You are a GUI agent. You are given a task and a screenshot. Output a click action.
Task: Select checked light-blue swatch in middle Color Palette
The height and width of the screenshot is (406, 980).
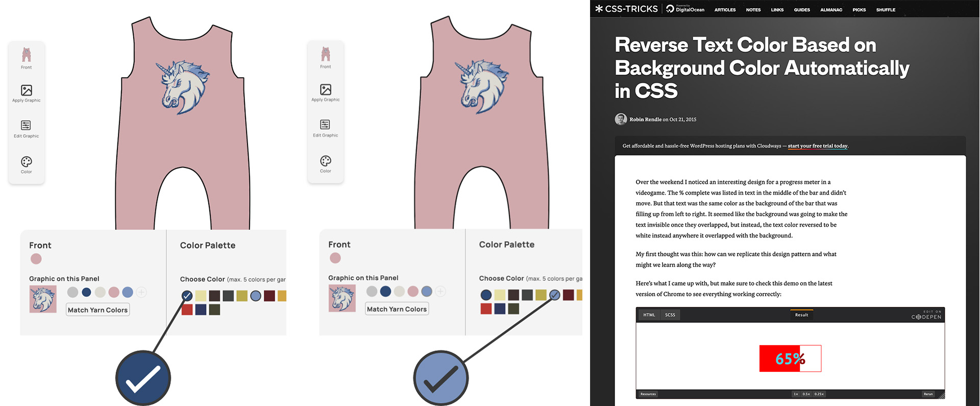point(555,295)
